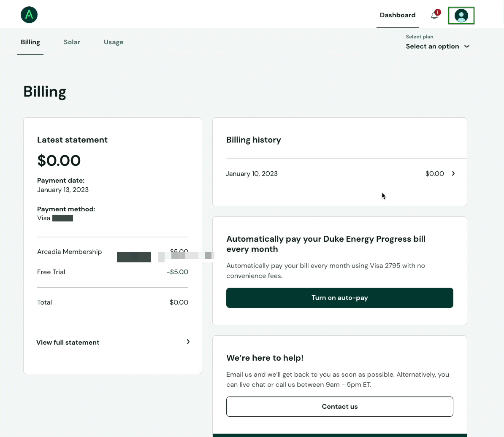
Task: Click the Arcadia logo icon
Action: [29, 15]
